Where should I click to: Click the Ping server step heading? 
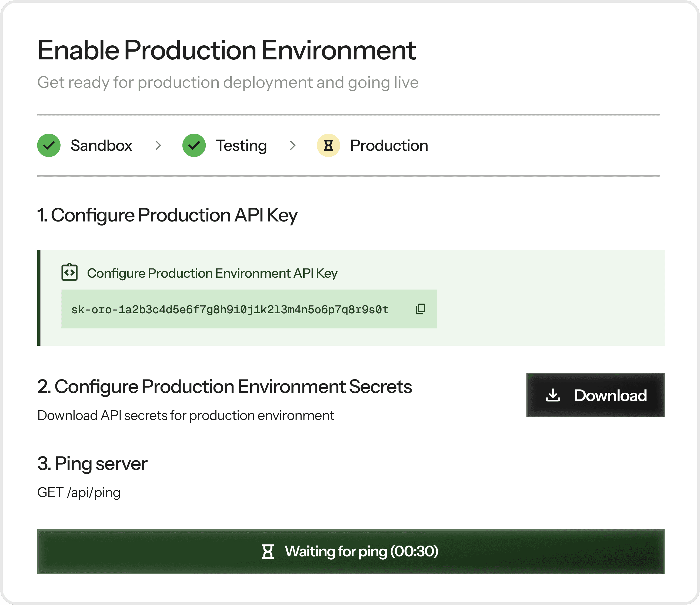click(92, 463)
